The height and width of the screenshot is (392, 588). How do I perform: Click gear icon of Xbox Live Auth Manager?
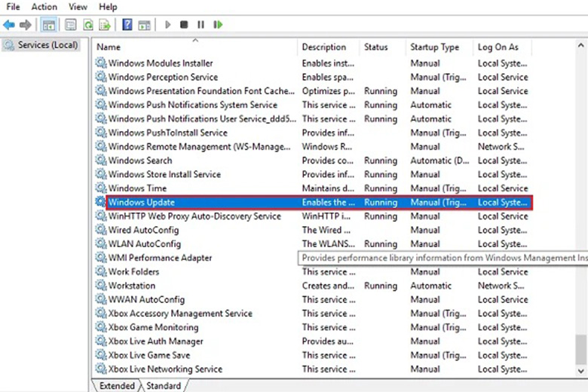click(100, 341)
